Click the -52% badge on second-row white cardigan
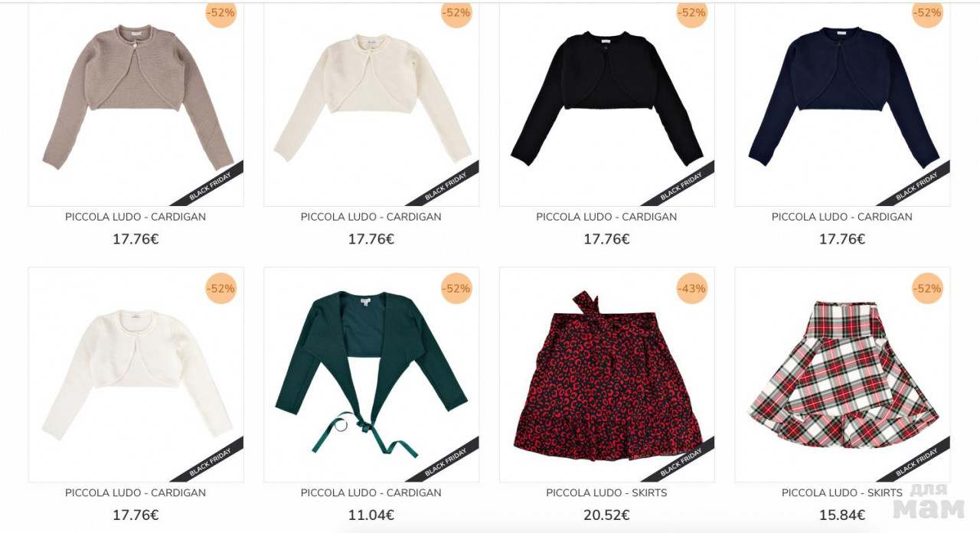 tap(220, 289)
